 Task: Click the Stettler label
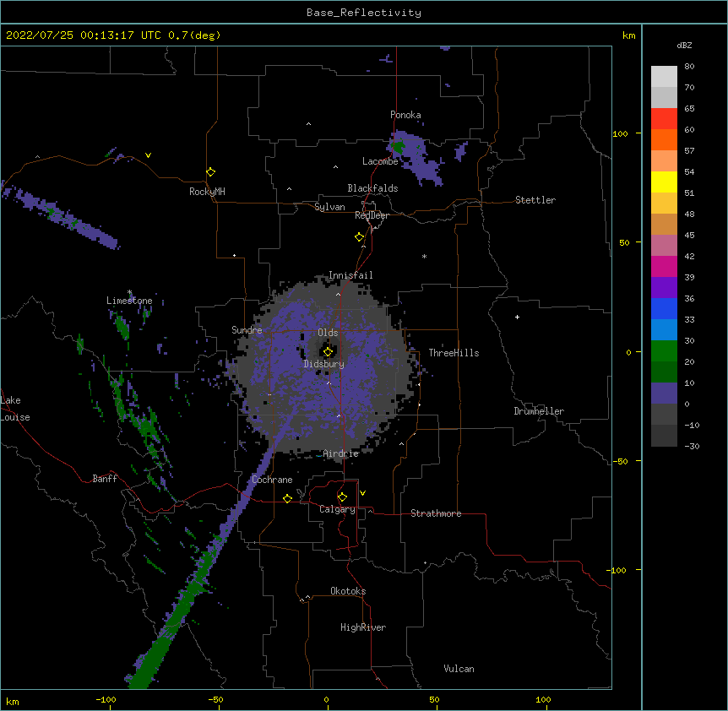pyautogui.click(x=535, y=200)
